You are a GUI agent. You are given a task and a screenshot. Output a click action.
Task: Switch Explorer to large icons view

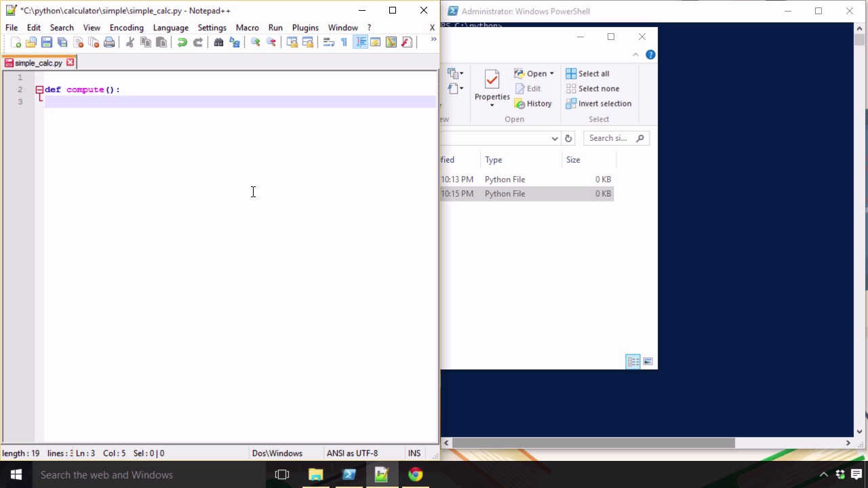tap(648, 362)
